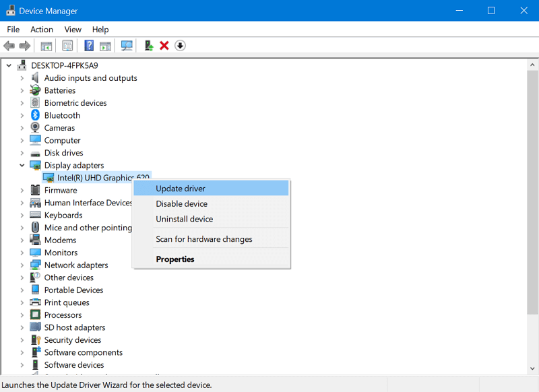
Task: Select the Batteries category icon
Action: tap(35, 90)
